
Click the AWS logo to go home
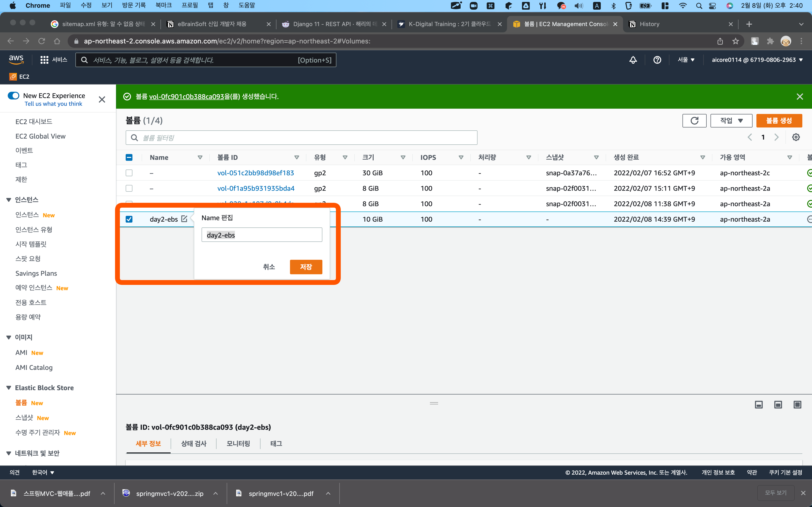[x=16, y=59]
